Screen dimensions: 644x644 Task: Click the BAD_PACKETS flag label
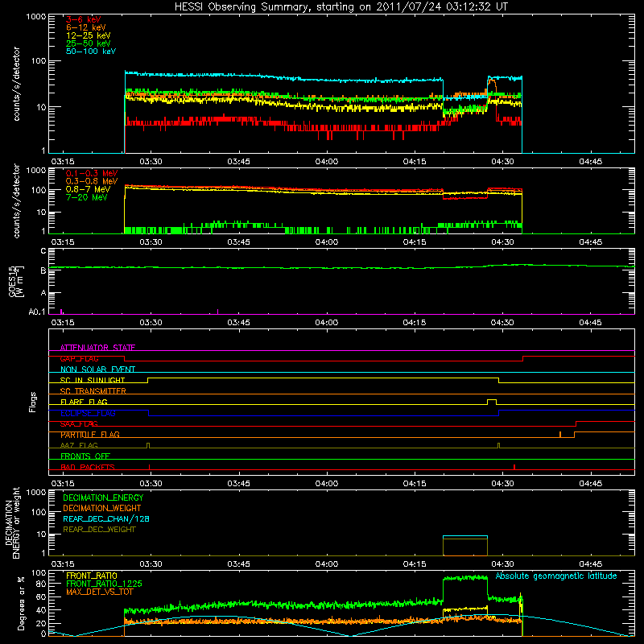click(x=88, y=467)
